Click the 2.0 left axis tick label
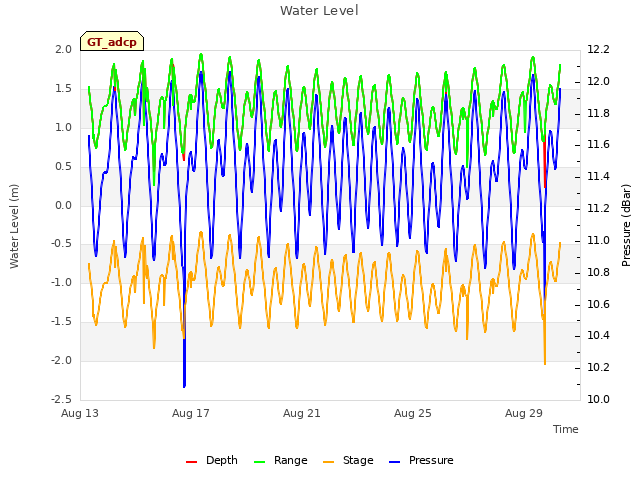The image size is (640, 480). point(64,49)
